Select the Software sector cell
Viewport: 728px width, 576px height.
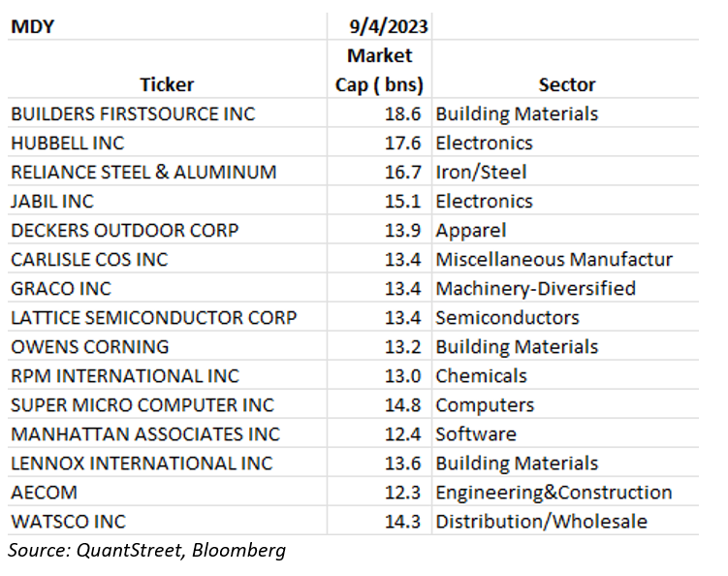[x=475, y=433]
